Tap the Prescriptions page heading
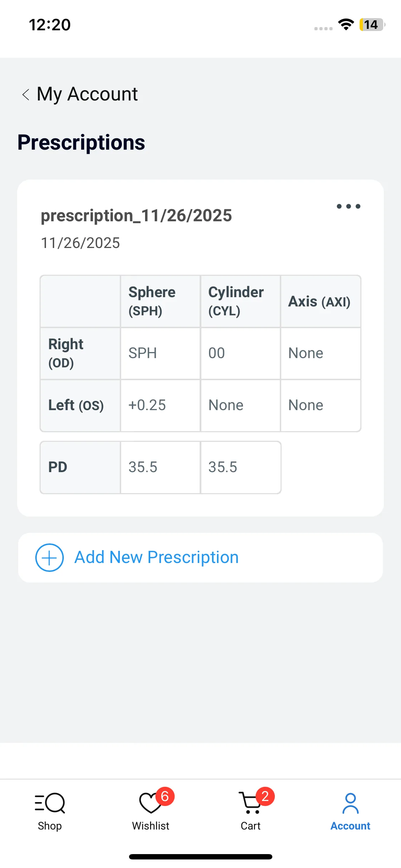 [81, 143]
